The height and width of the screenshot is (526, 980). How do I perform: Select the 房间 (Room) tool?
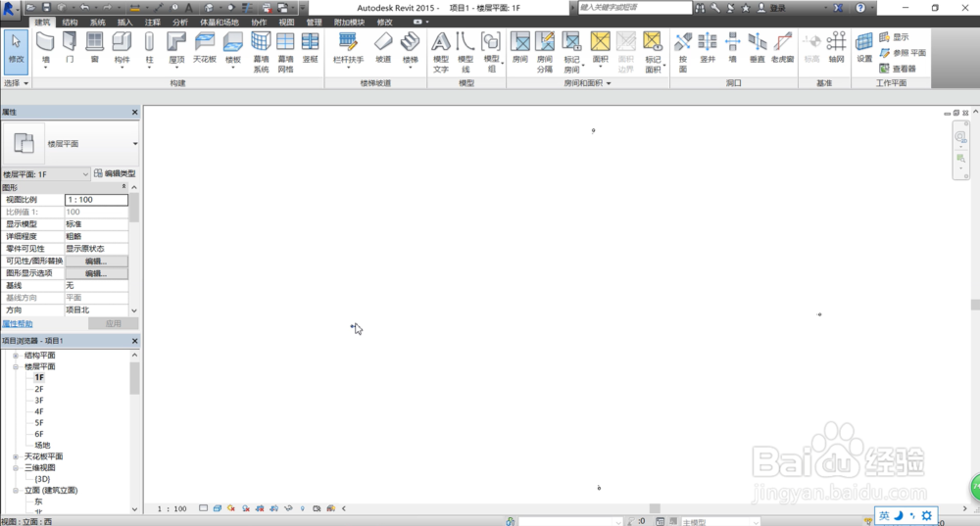(x=520, y=48)
